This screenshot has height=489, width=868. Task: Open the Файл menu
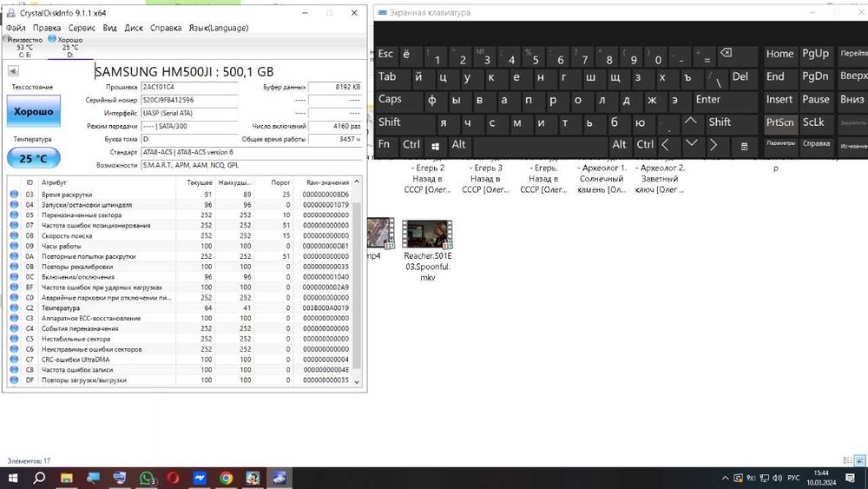tap(16, 28)
